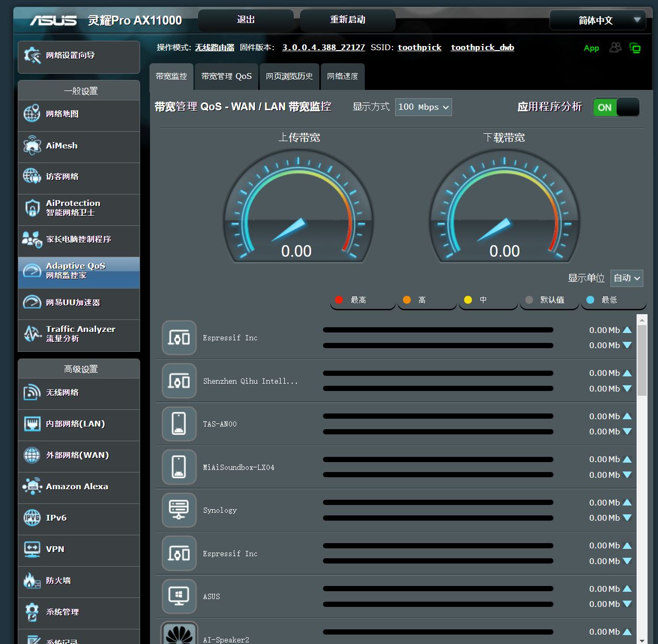
Task: Click the MiAiSoundbox-LX04 device name
Action: click(x=239, y=467)
